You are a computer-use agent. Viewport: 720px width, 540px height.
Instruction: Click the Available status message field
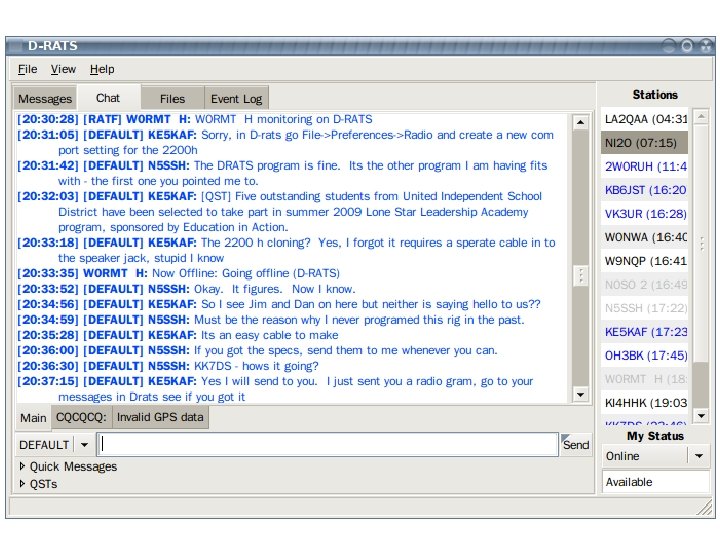[655, 482]
